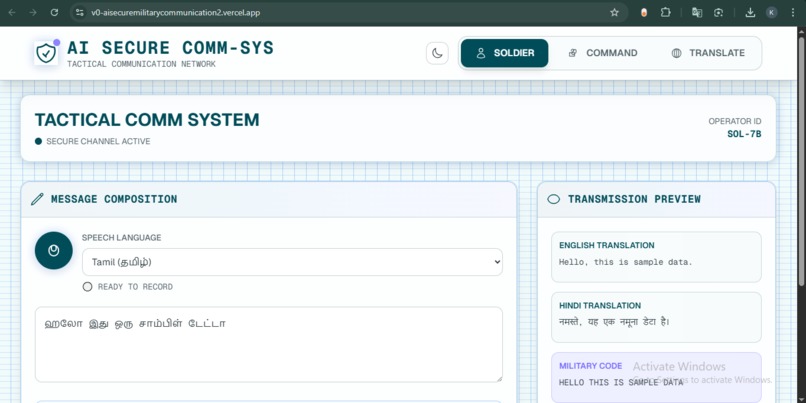Open site information icon in address bar
806x403 pixels.
pos(79,12)
